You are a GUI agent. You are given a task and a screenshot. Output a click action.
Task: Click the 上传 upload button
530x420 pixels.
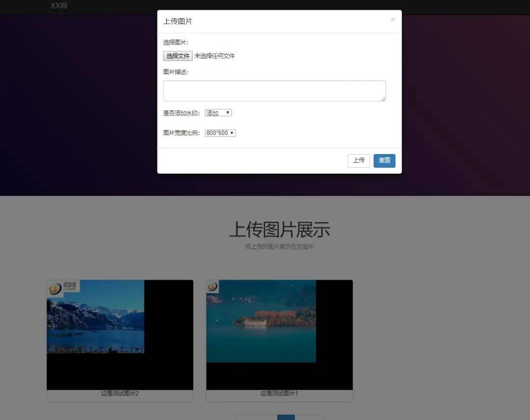[359, 160]
